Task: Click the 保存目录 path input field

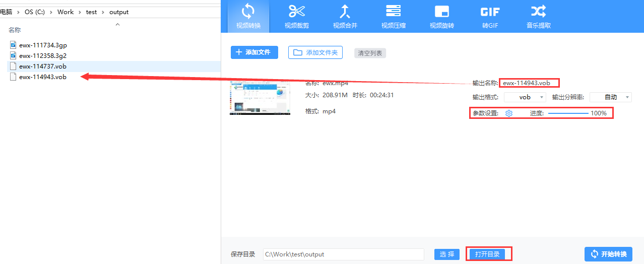Action: (x=344, y=254)
